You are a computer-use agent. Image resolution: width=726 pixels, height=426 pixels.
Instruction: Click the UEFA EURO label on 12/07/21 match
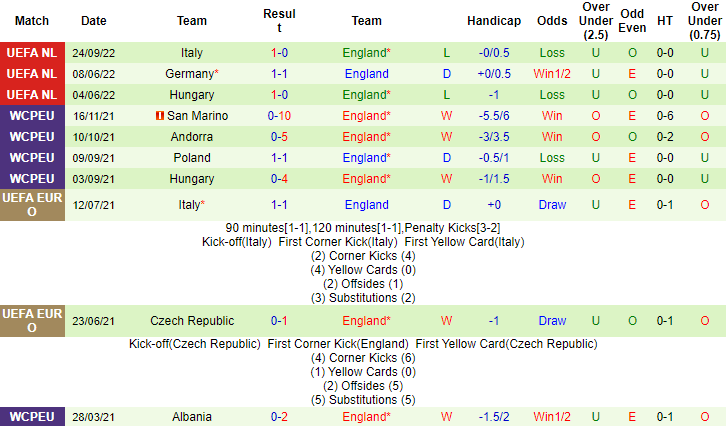[32, 204]
